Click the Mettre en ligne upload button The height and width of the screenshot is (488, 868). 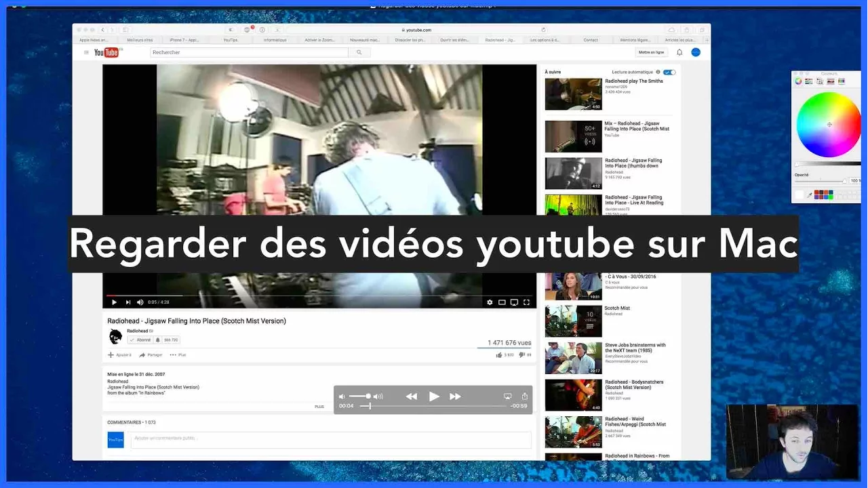[651, 52]
